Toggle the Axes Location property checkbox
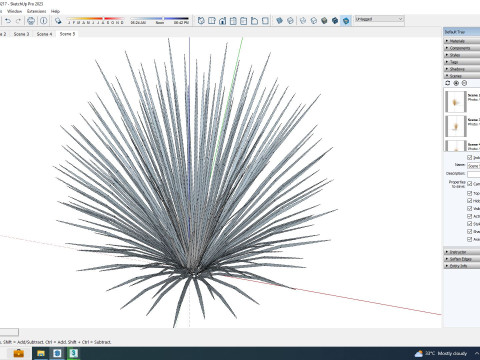Screen dimensions: 480x360 [470, 239]
